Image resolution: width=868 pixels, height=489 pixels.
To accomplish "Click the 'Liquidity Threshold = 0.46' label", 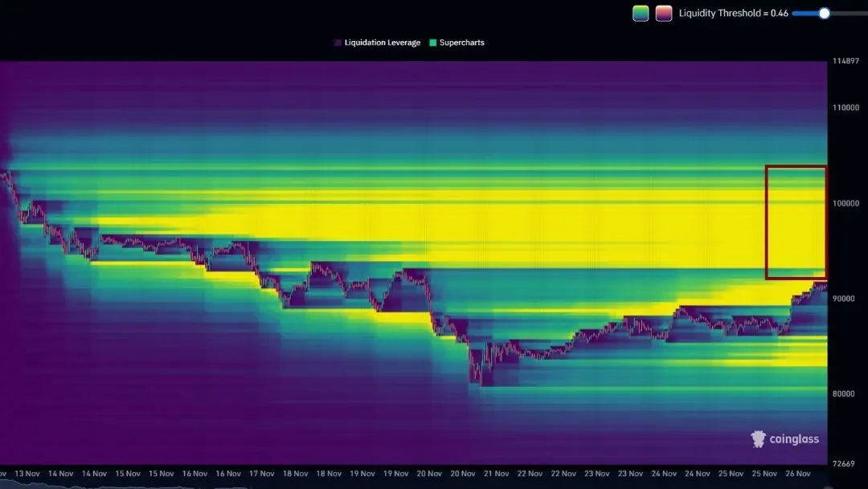I will 734,14.
